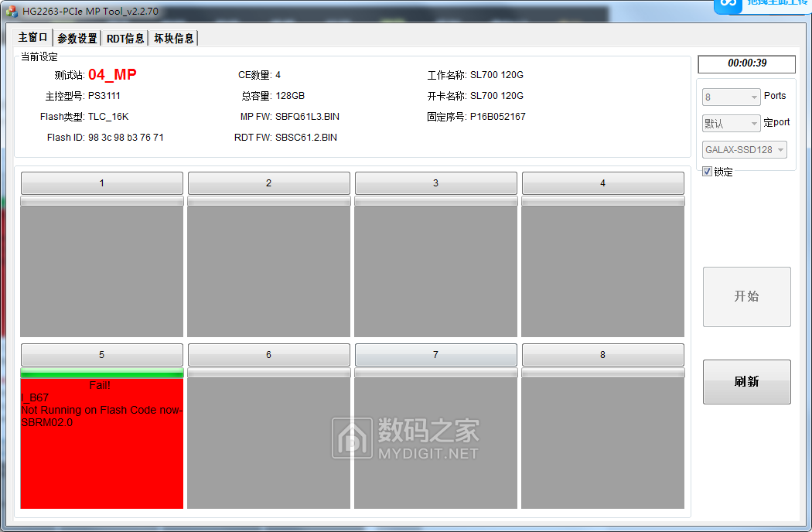This screenshot has width=812, height=532.
Task: Click port 2 header button
Action: pyautogui.click(x=269, y=182)
